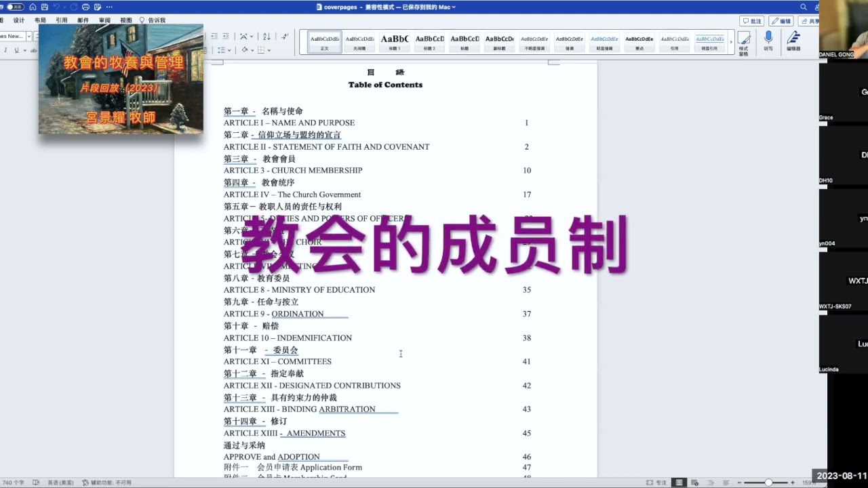Viewport: 868px width, 488px height.
Task: Apply the 明显引用 style from gallery
Action: tap(709, 42)
